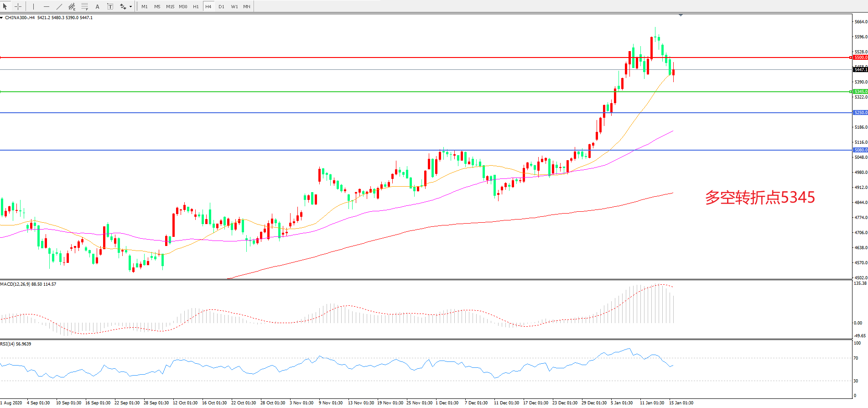Click the text label tool
Screen dimensions: 868x408
click(110, 6)
